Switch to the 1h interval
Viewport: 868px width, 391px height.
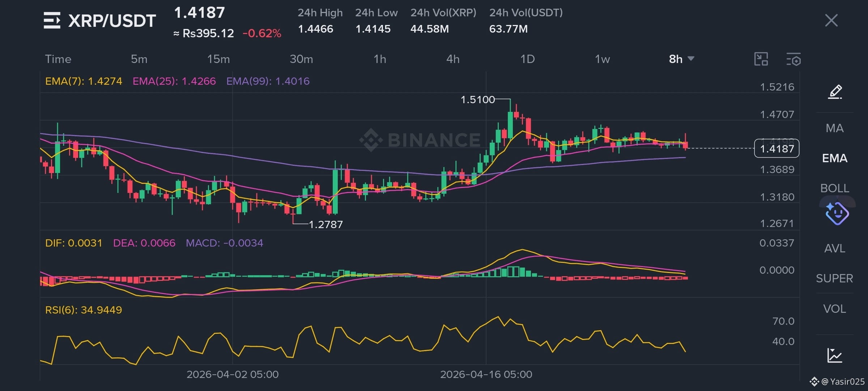[x=380, y=59]
